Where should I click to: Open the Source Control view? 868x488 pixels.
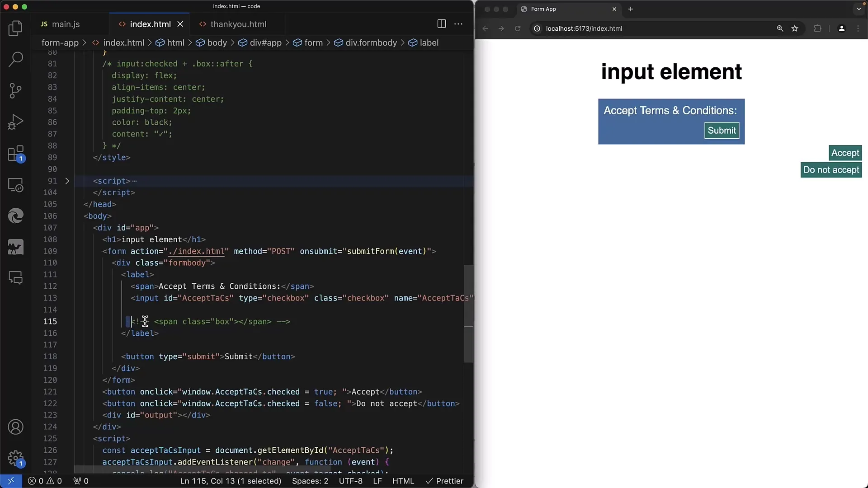pyautogui.click(x=15, y=90)
